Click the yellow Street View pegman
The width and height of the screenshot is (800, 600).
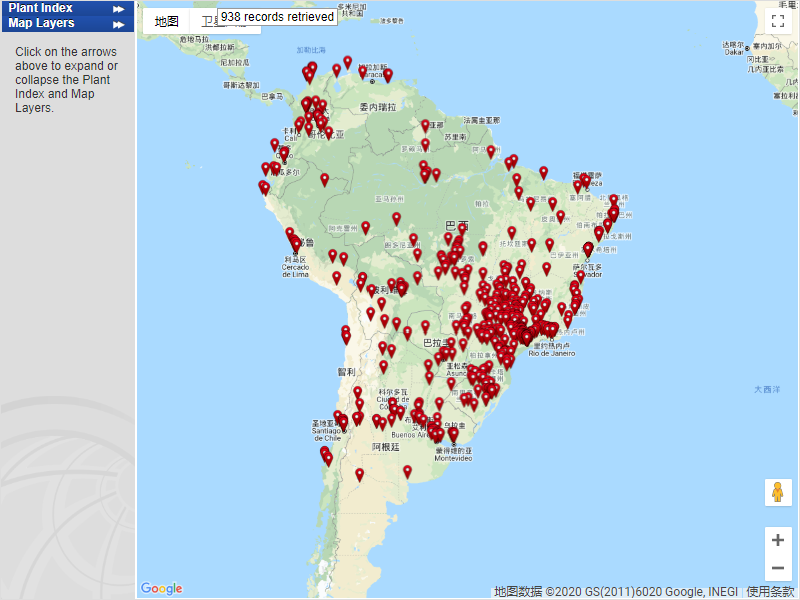(778, 492)
